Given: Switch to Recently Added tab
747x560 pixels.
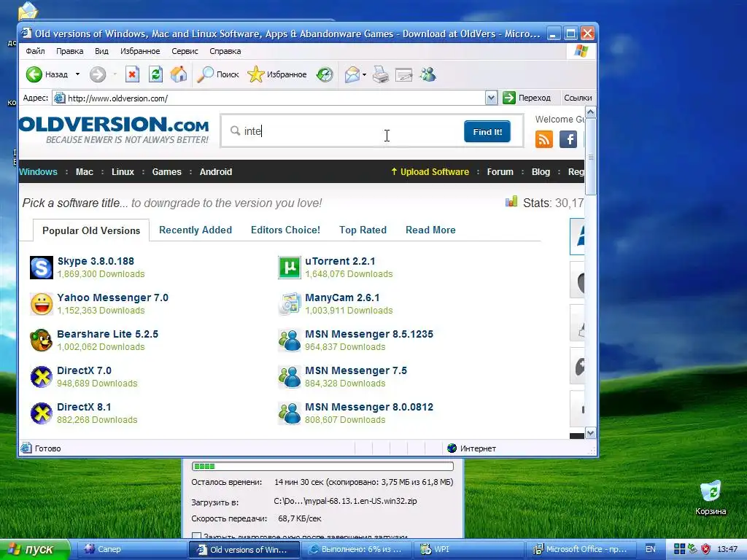Looking at the screenshot, I should tap(196, 230).
